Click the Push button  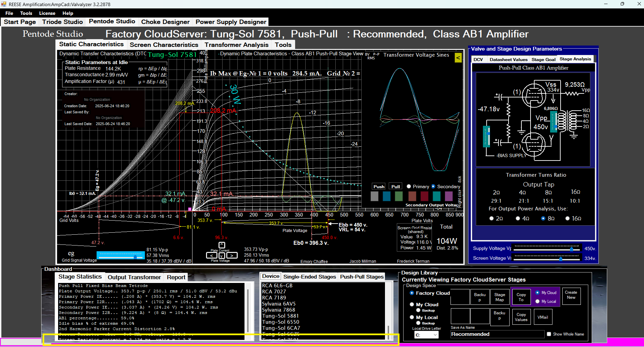click(x=379, y=186)
